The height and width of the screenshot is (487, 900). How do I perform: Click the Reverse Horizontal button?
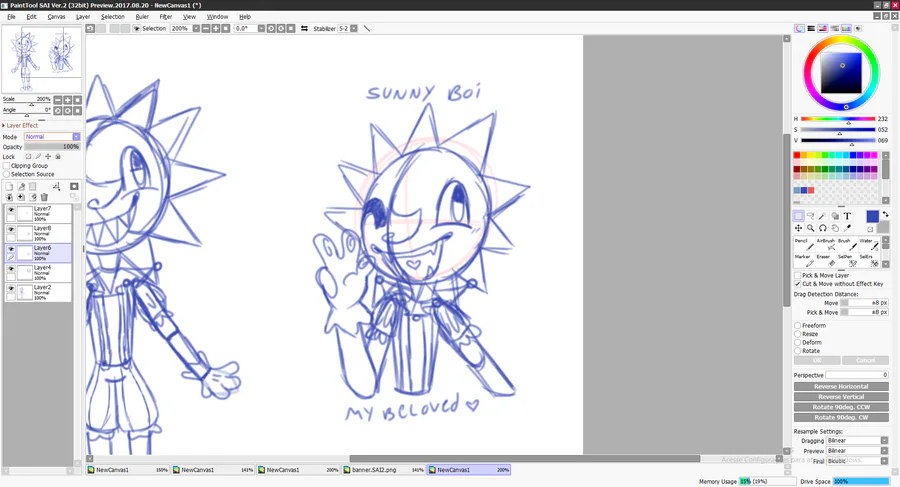tap(841, 386)
